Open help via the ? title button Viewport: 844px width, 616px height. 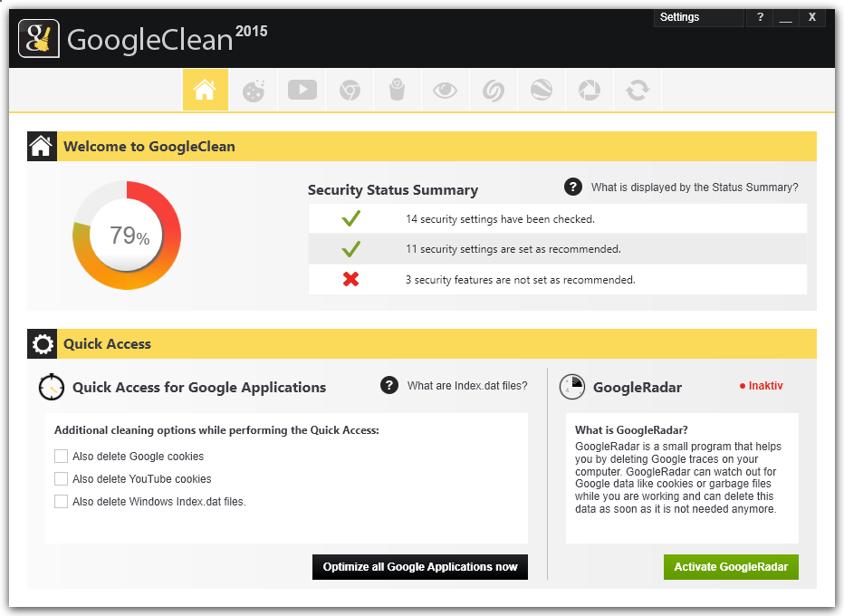pyautogui.click(x=760, y=17)
